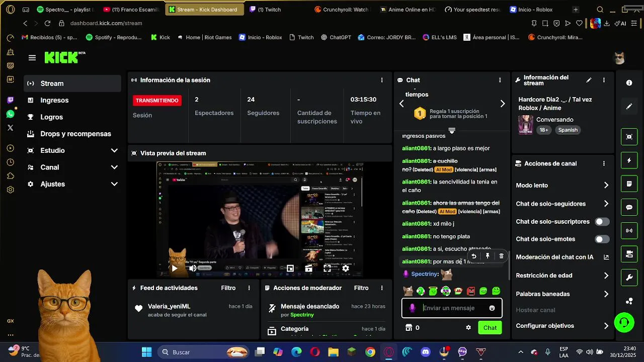
Task: Open Ingresos in sidebar
Action: (72, 100)
